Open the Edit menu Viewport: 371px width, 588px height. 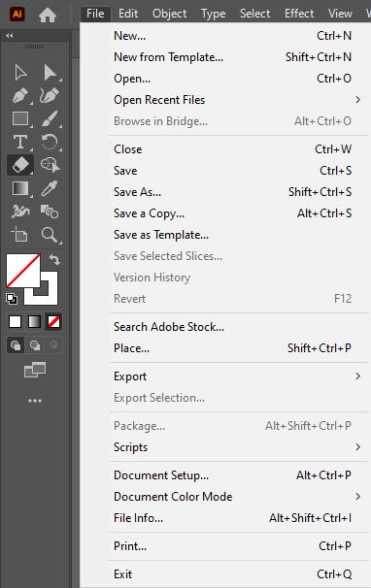(128, 14)
